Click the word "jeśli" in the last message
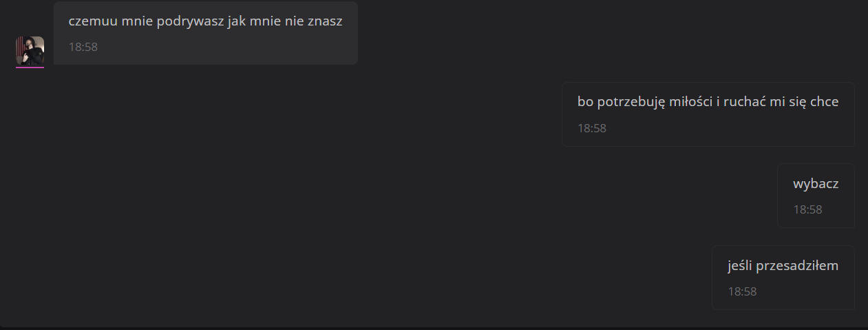Viewport: 868px width, 330px height. [739, 266]
